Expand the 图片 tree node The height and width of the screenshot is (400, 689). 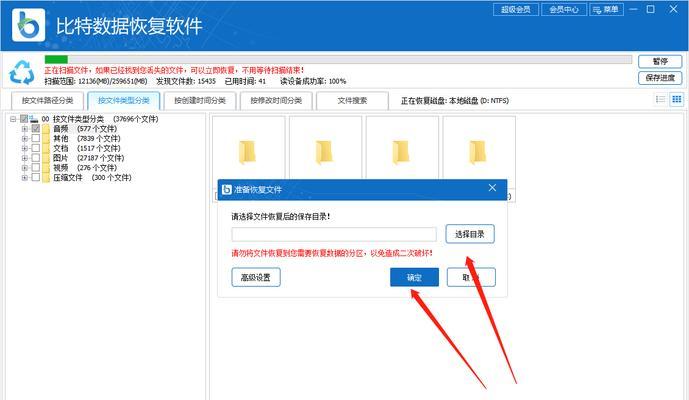[x=25, y=158]
